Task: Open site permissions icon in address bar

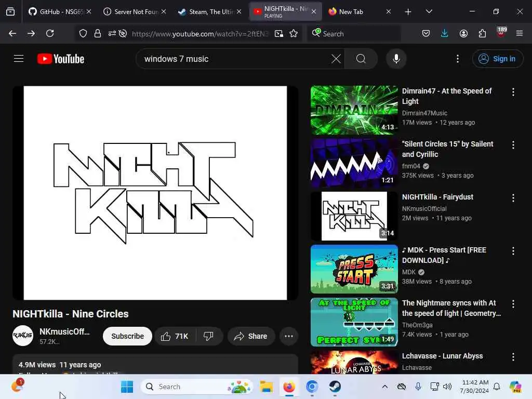Action: tap(112, 33)
